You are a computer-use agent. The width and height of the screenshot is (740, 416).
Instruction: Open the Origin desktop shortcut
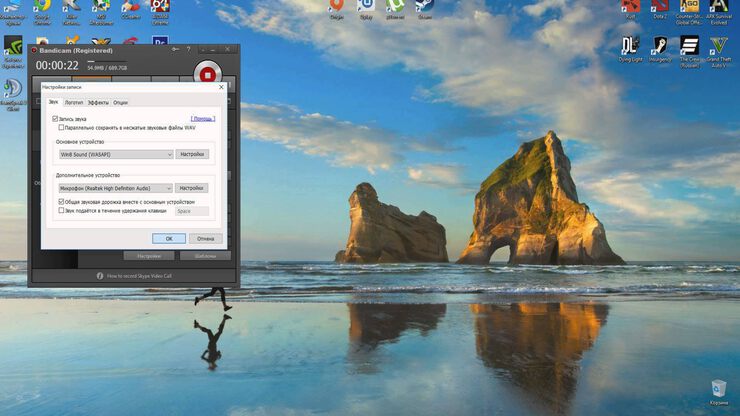[x=336, y=8]
